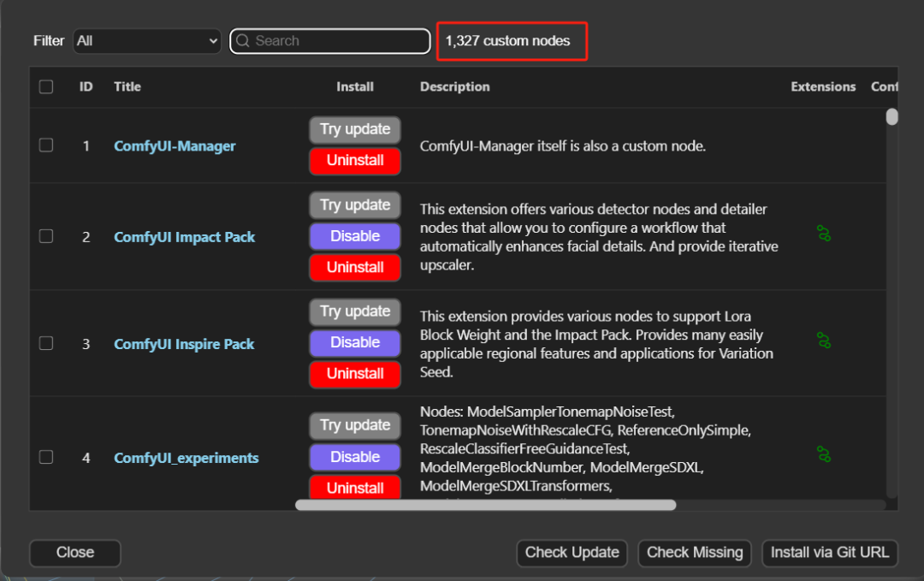
Task: Click Install via Git URL button
Action: [x=829, y=553]
